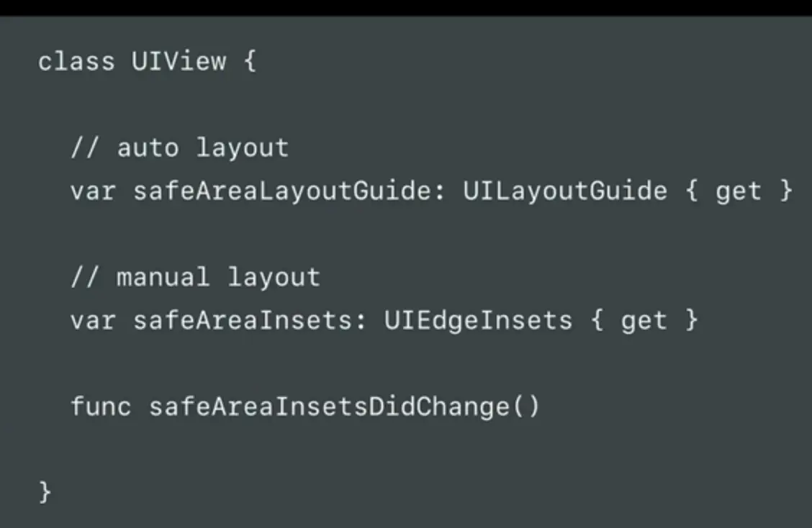Click the "func" keyword
The width and height of the screenshot is (812, 528).
tap(101, 406)
